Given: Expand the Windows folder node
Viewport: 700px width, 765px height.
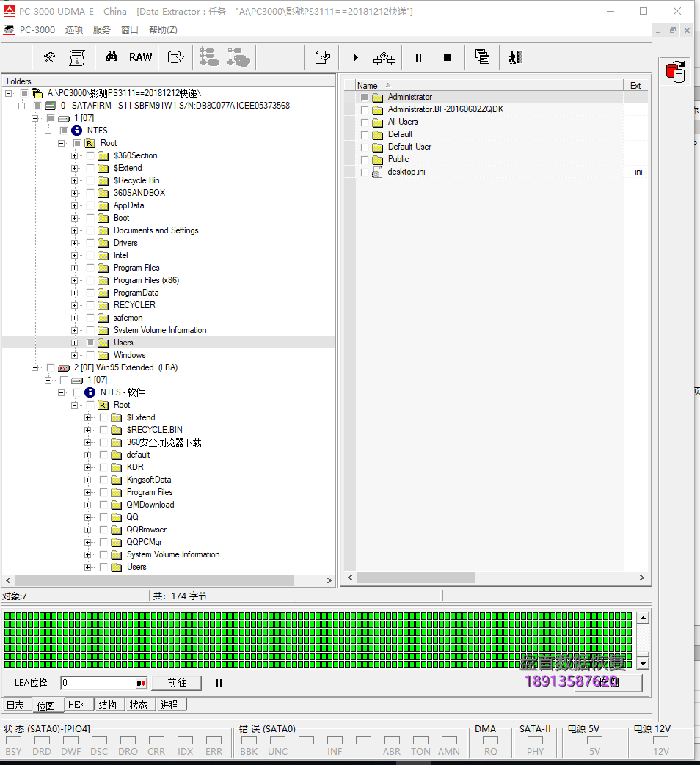Looking at the screenshot, I should [x=74, y=355].
